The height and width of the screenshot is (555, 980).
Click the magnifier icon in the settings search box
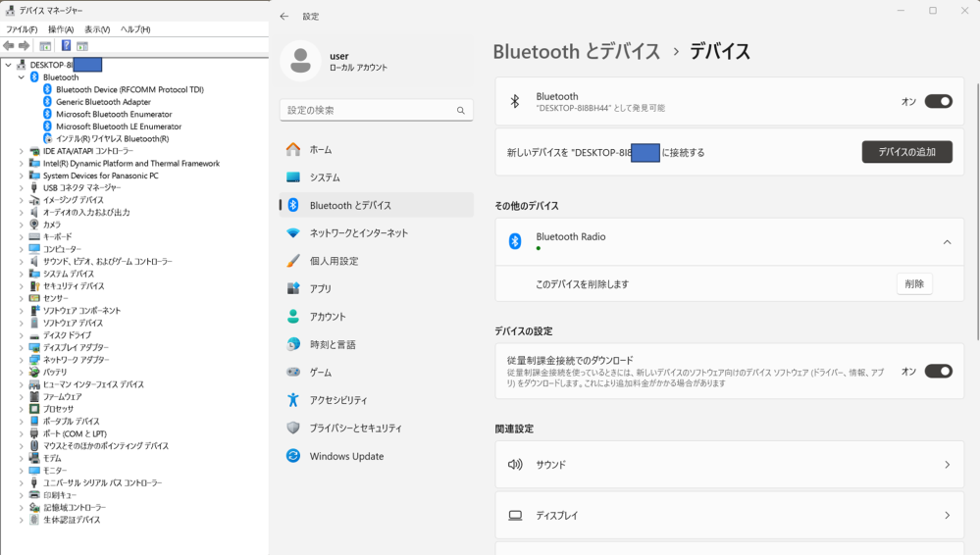pyautogui.click(x=461, y=110)
